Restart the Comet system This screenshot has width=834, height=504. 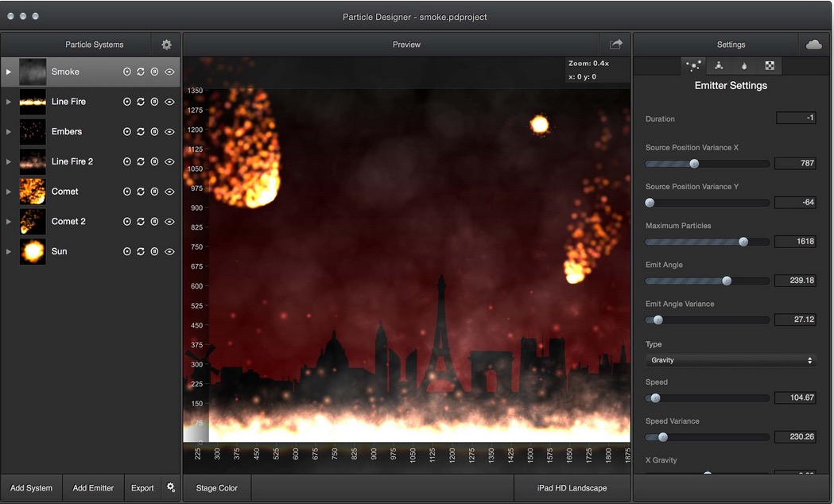[141, 192]
